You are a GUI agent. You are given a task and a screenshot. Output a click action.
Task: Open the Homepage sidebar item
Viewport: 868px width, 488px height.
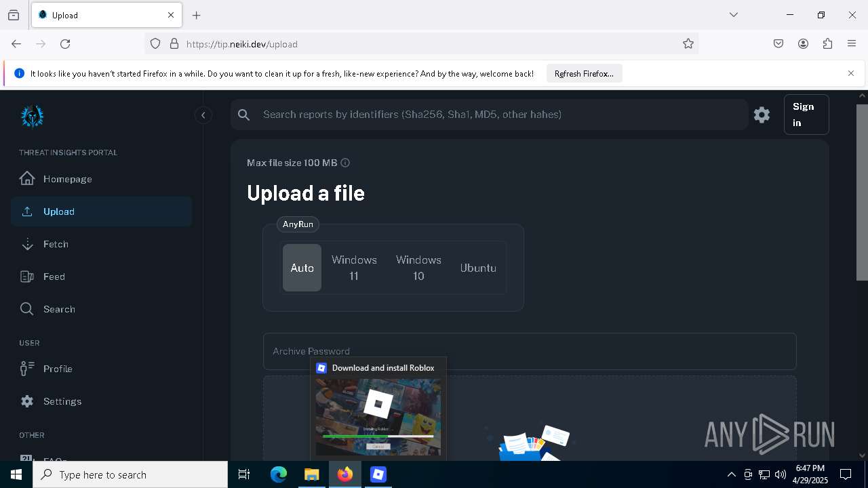(x=102, y=179)
